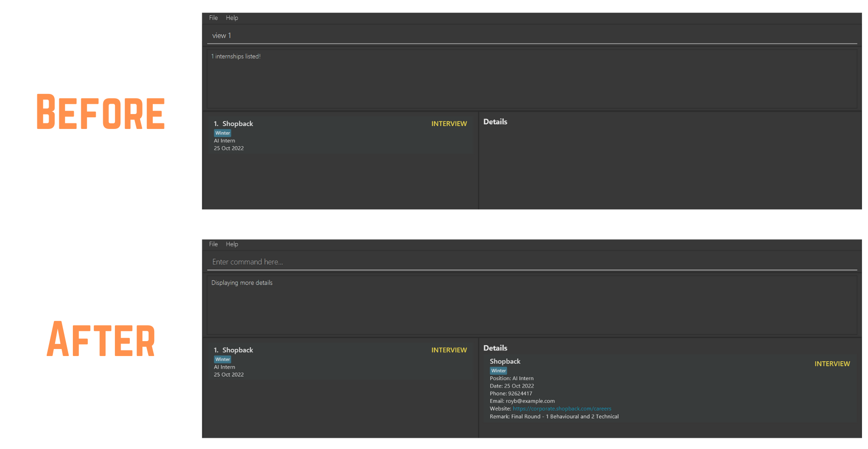
Task: Click 'Position: AI Intern' detail line
Action: pos(512,378)
